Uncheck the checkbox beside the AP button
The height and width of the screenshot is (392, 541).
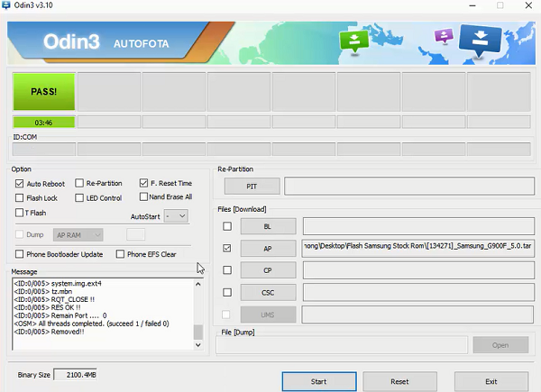(227, 248)
